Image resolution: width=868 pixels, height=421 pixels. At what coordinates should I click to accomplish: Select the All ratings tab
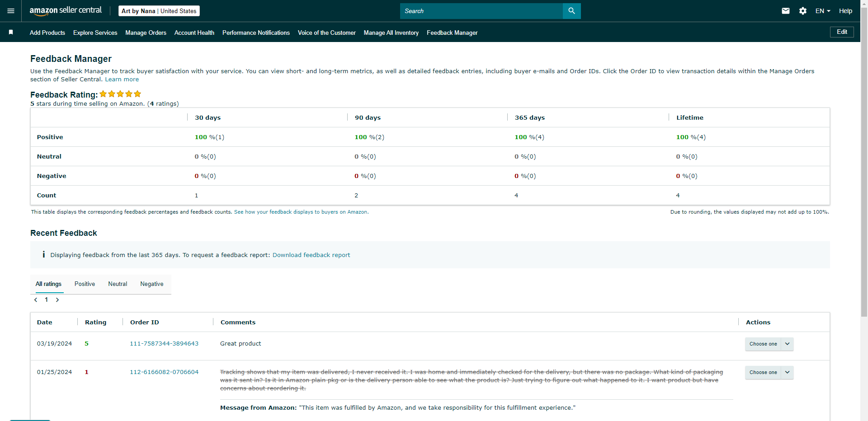(49, 284)
